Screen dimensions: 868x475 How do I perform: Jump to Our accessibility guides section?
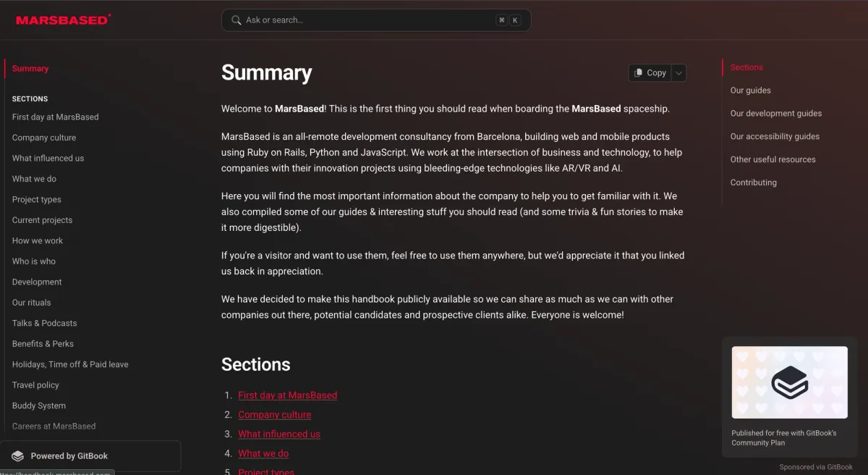[775, 136]
